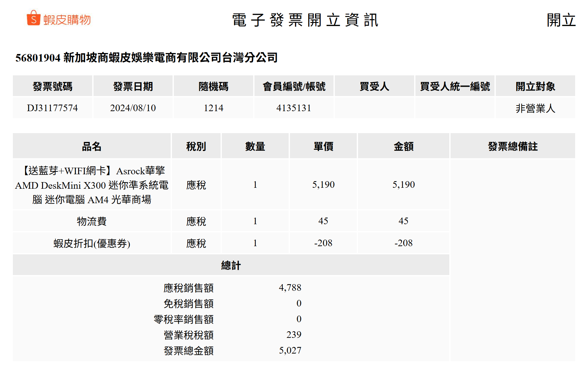The image size is (588, 368).
Task: Select tax amount 239
Action: (294, 335)
